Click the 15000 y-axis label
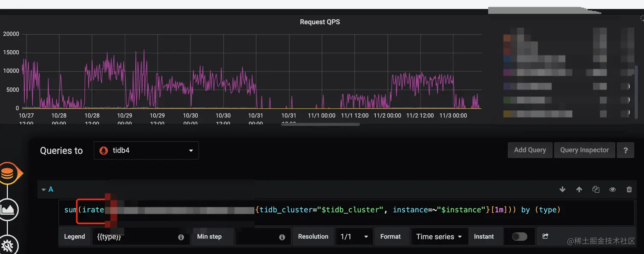The width and height of the screenshot is (644, 254). 11,52
